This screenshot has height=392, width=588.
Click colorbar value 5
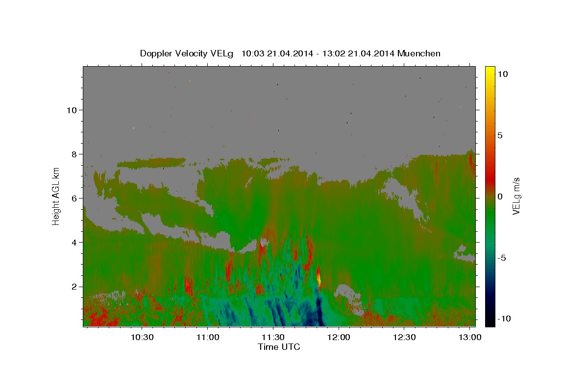pyautogui.click(x=501, y=135)
